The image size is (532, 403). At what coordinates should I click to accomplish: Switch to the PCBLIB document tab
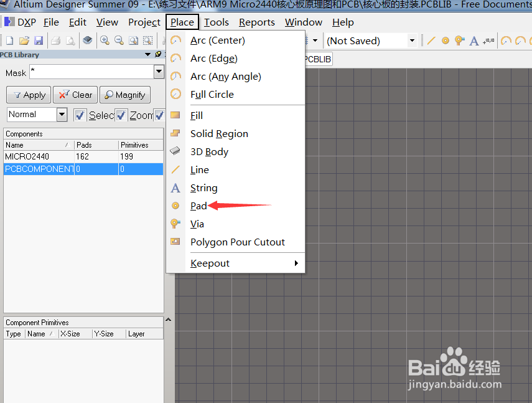318,59
